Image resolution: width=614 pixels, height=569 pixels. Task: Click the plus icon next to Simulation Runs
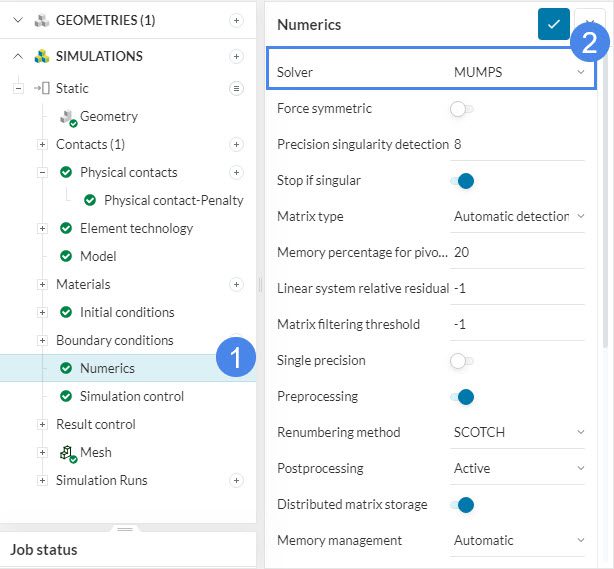(x=236, y=480)
